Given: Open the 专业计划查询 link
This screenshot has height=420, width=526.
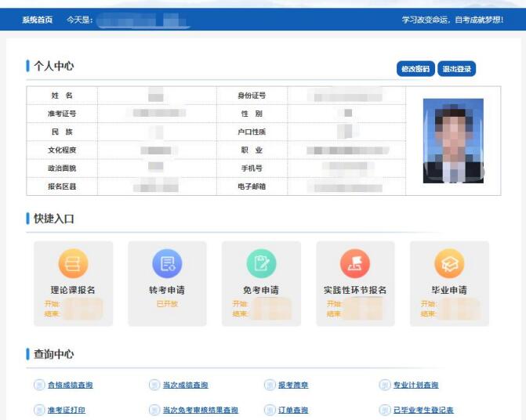Looking at the screenshot, I should (415, 385).
